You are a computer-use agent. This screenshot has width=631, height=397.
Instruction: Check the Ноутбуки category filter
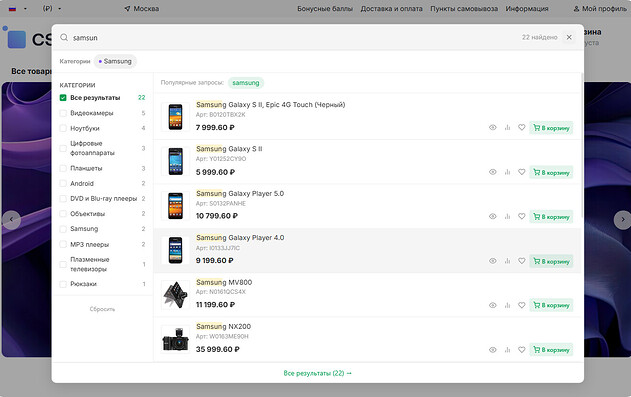(63, 128)
